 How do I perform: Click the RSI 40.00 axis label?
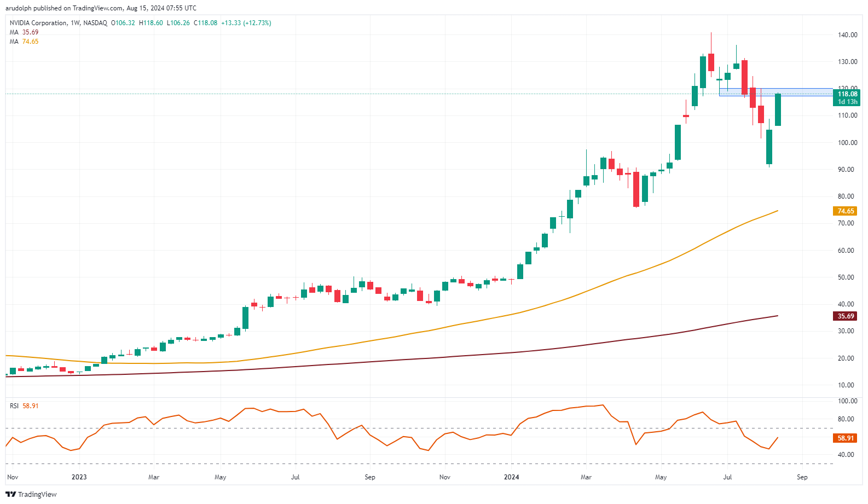(x=847, y=455)
